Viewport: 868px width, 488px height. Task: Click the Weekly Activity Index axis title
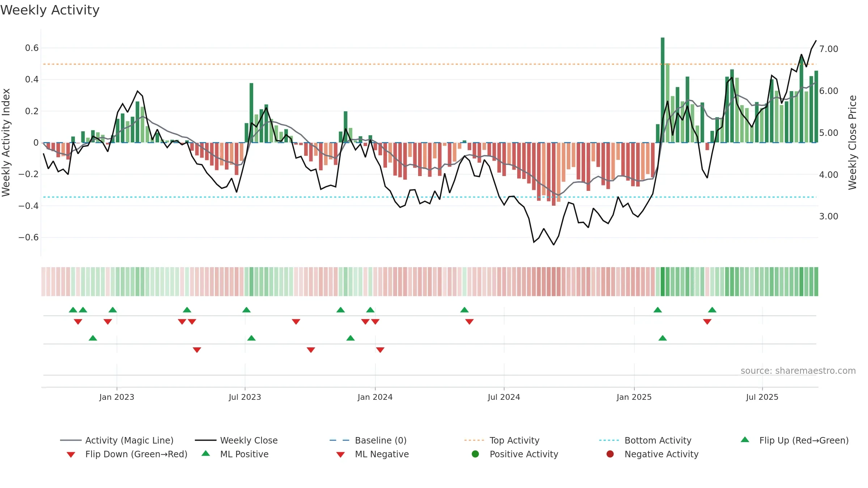click(x=6, y=142)
